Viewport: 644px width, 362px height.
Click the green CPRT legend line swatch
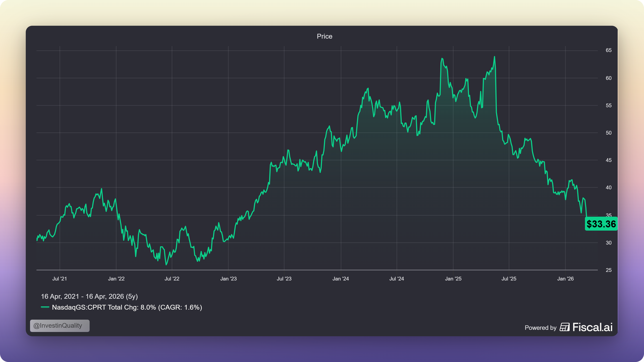coord(45,307)
